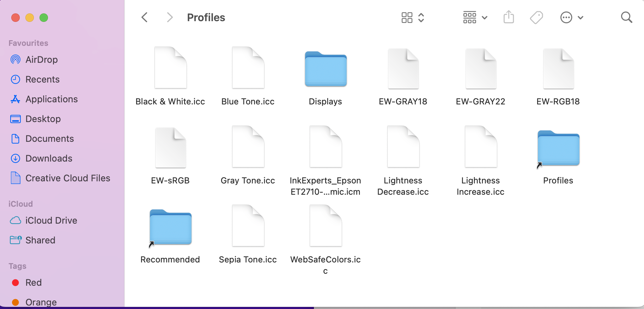Open the Group By grid button
This screenshot has width=644, height=309.
pos(470,17)
